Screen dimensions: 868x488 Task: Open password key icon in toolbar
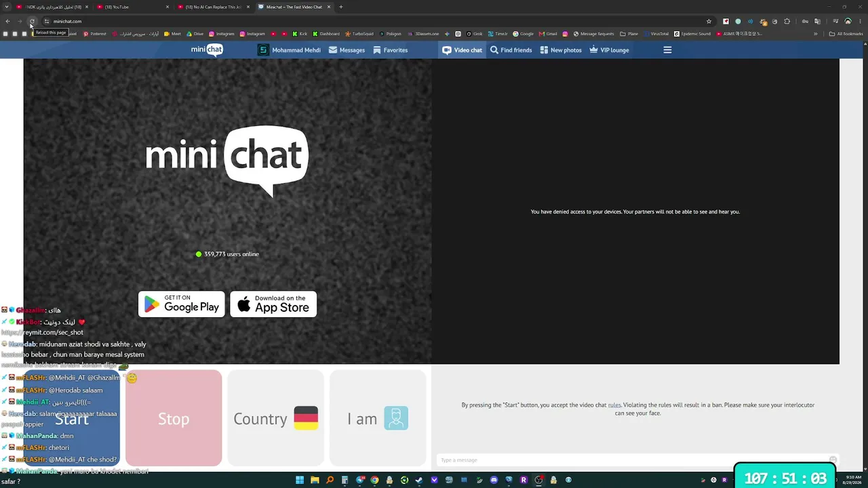(x=805, y=21)
